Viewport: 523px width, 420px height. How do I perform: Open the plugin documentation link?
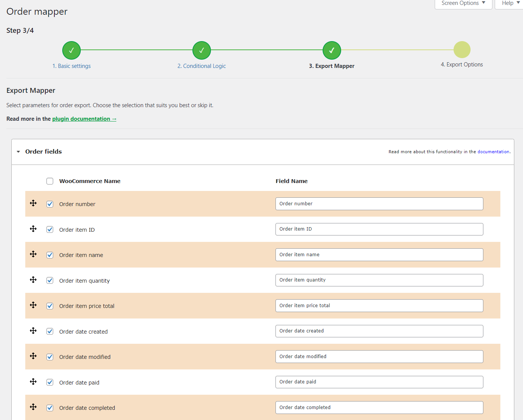pos(84,118)
